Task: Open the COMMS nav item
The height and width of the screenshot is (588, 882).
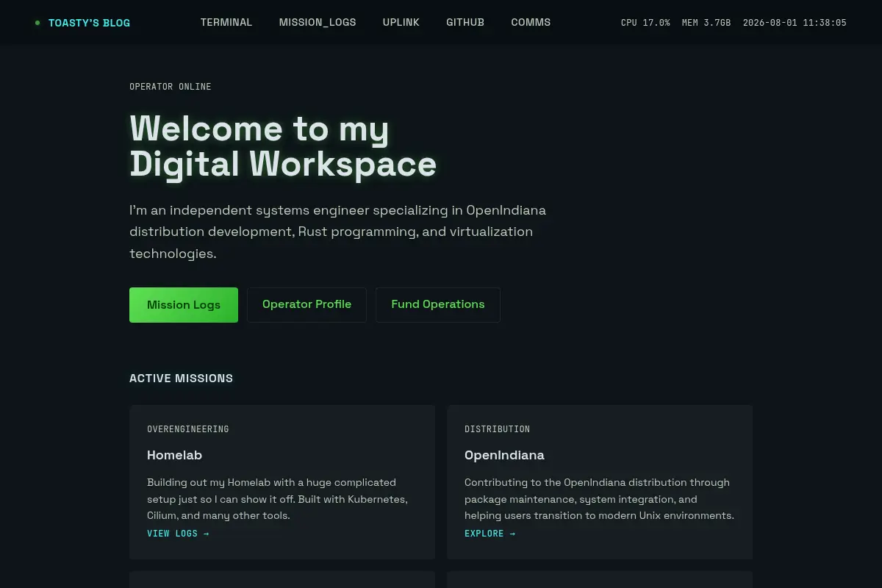Action: tap(531, 22)
